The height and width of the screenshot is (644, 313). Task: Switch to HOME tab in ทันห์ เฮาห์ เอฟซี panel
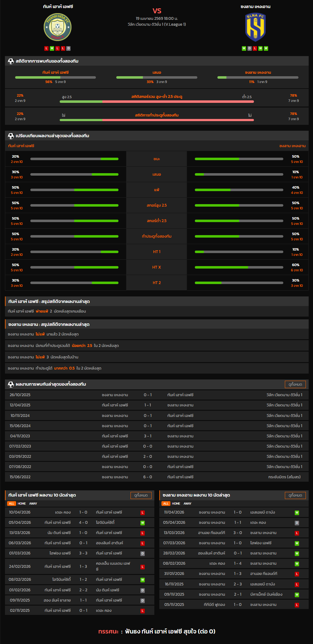click(22, 504)
